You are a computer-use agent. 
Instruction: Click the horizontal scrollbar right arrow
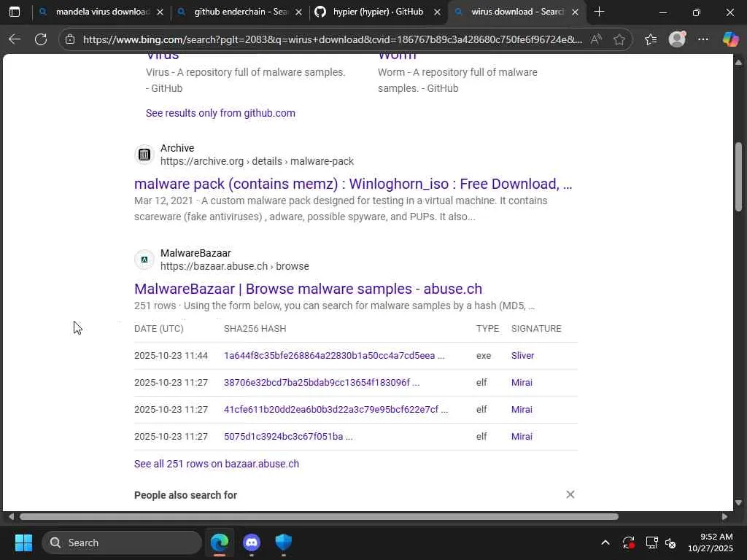click(724, 517)
